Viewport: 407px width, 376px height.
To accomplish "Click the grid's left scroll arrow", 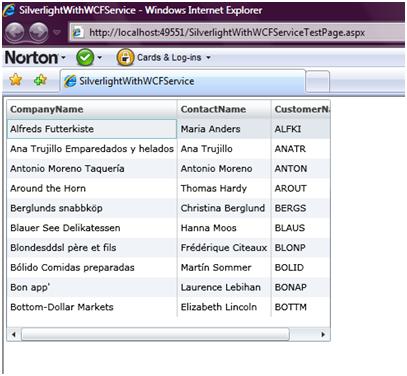I will (14, 334).
